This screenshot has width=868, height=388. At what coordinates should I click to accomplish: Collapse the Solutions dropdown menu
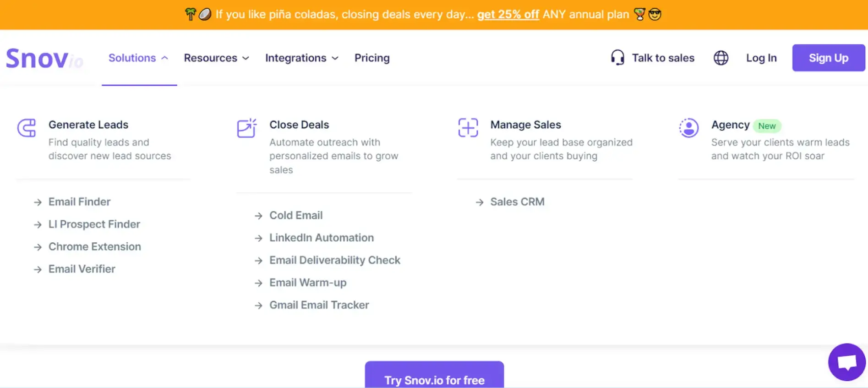click(x=138, y=58)
